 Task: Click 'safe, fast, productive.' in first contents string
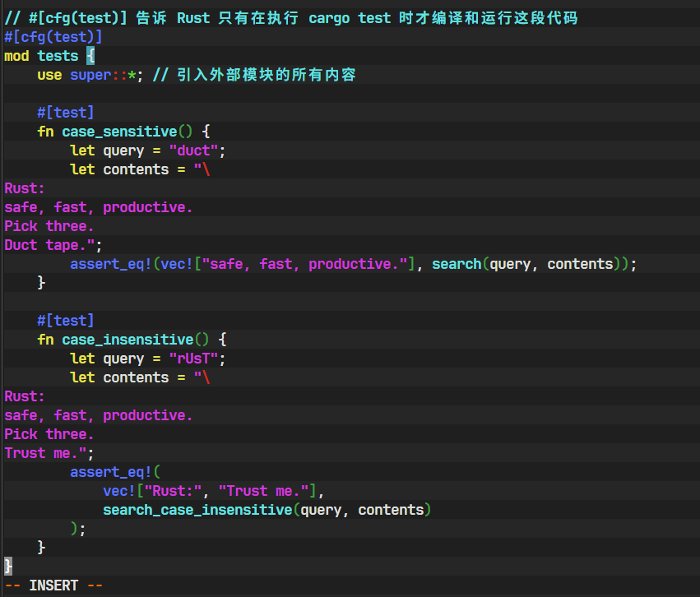(x=98, y=207)
